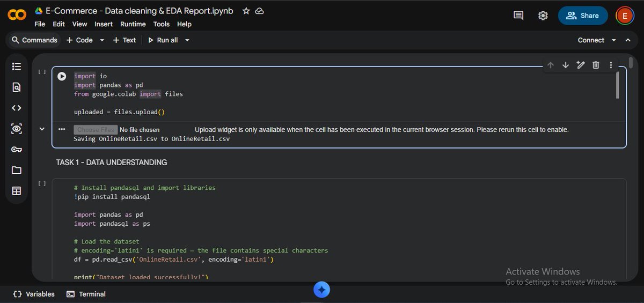This screenshot has width=644, height=303.
Task: Add a new Code cell
Action: pos(79,40)
